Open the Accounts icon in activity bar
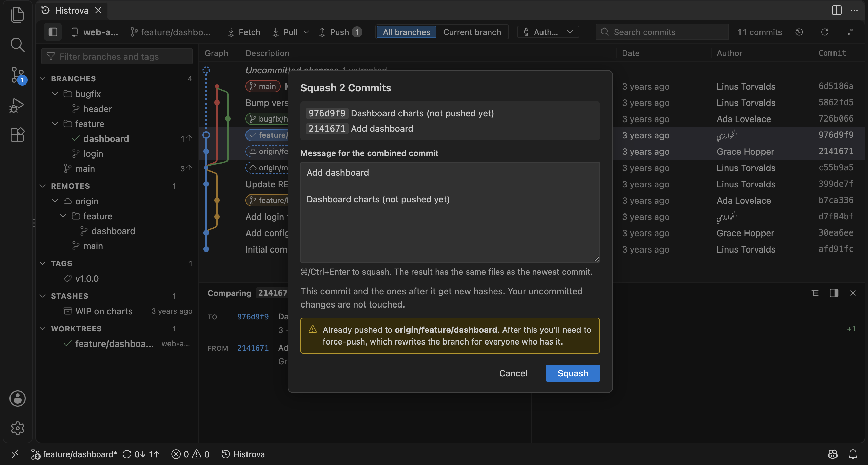 coord(17,398)
